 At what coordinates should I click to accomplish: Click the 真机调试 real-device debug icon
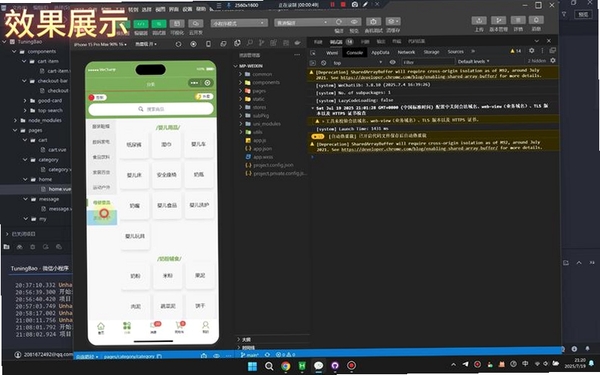(373, 22)
